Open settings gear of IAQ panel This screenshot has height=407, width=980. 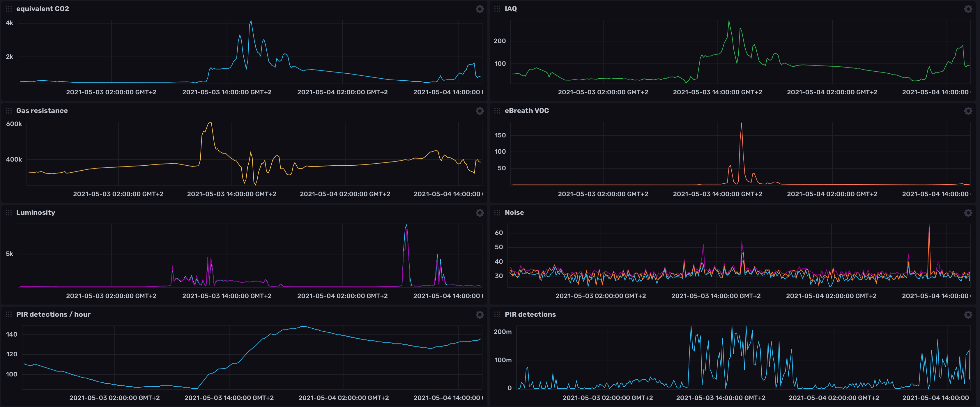pyautogui.click(x=968, y=9)
